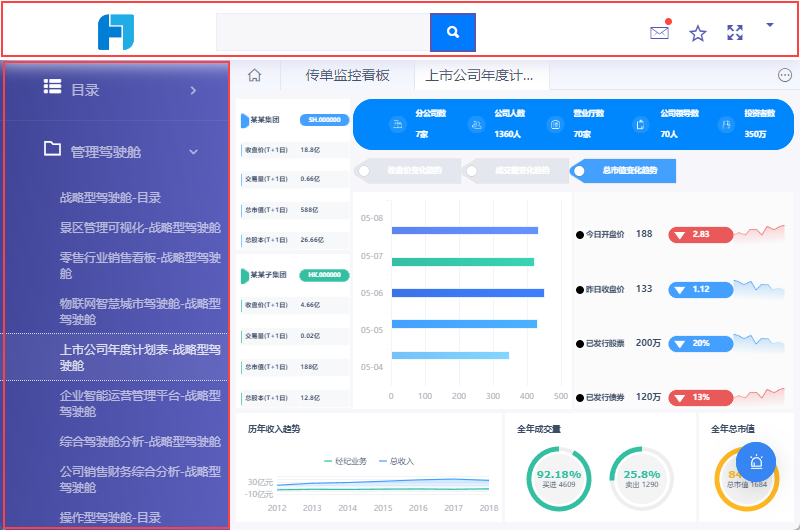Click the 分公司数 icon in the blue banner
800x530 pixels.
[x=397, y=124]
